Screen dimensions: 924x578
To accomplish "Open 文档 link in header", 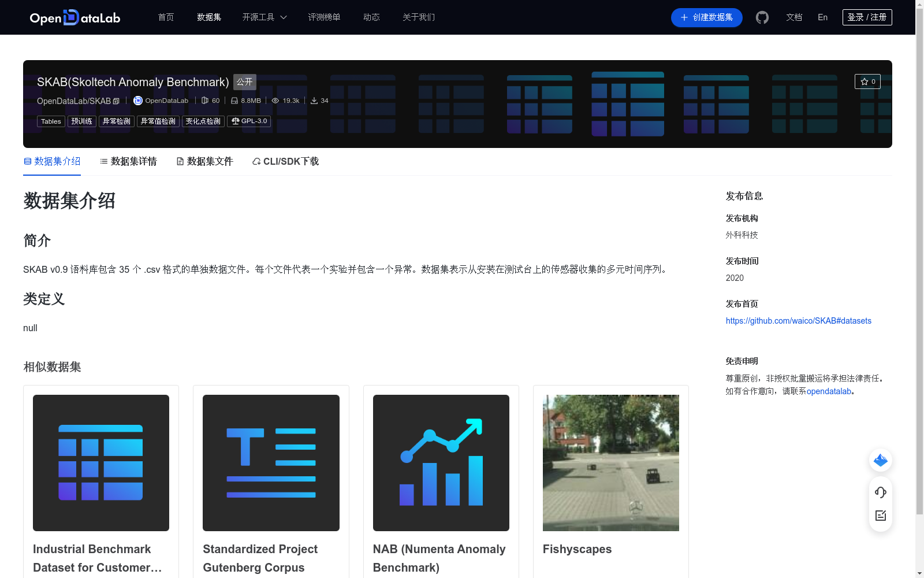I will pos(794,17).
